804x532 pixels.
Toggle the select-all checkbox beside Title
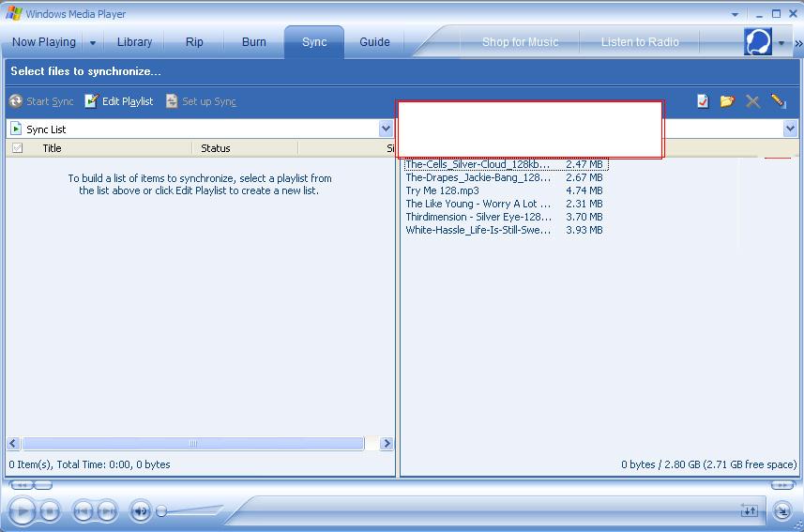tap(18, 148)
